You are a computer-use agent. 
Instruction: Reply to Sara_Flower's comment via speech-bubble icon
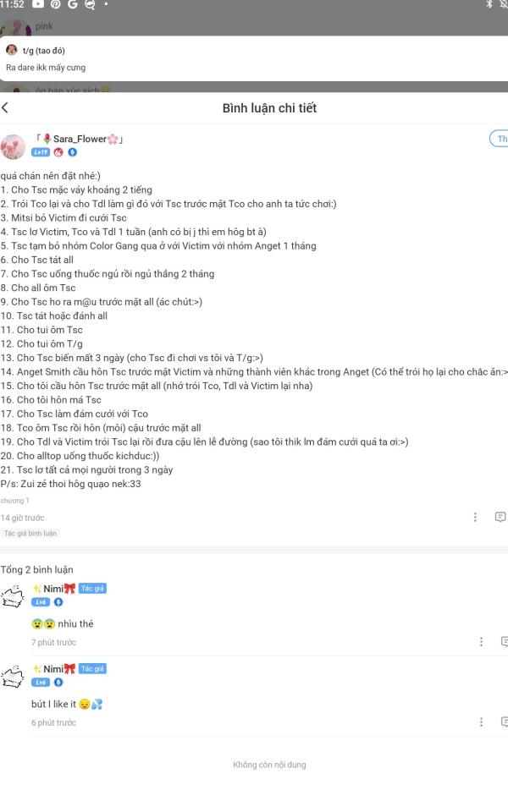[500, 517]
